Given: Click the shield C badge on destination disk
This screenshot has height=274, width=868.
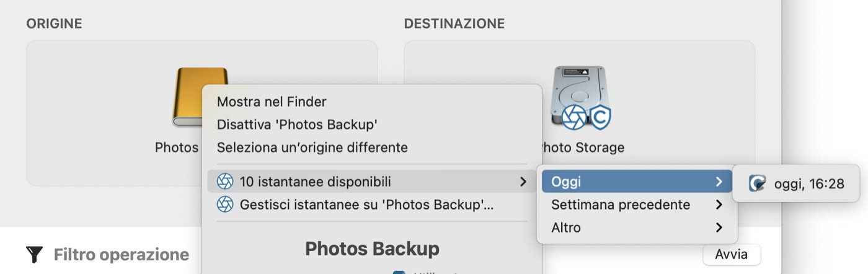Looking at the screenshot, I should (x=600, y=117).
